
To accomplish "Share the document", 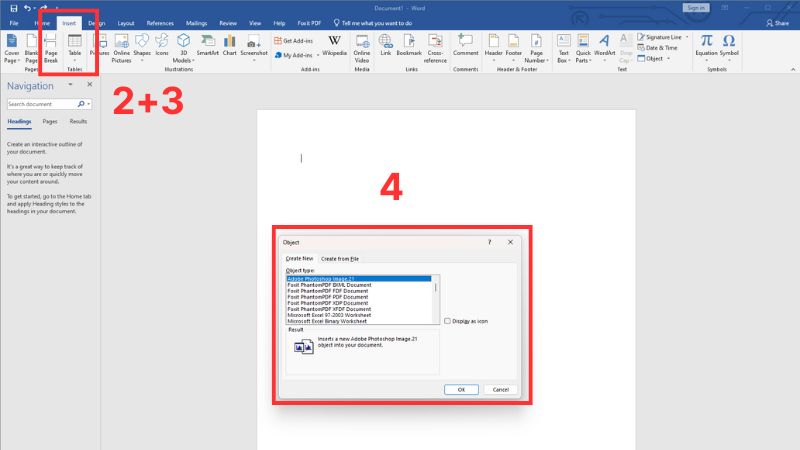I will click(777, 23).
